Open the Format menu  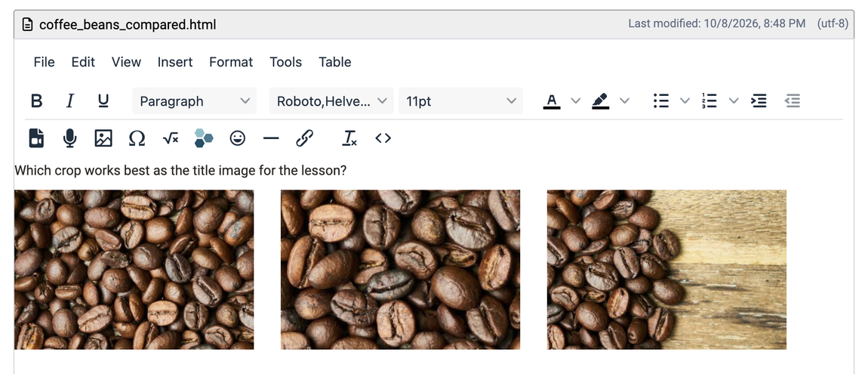click(x=231, y=62)
